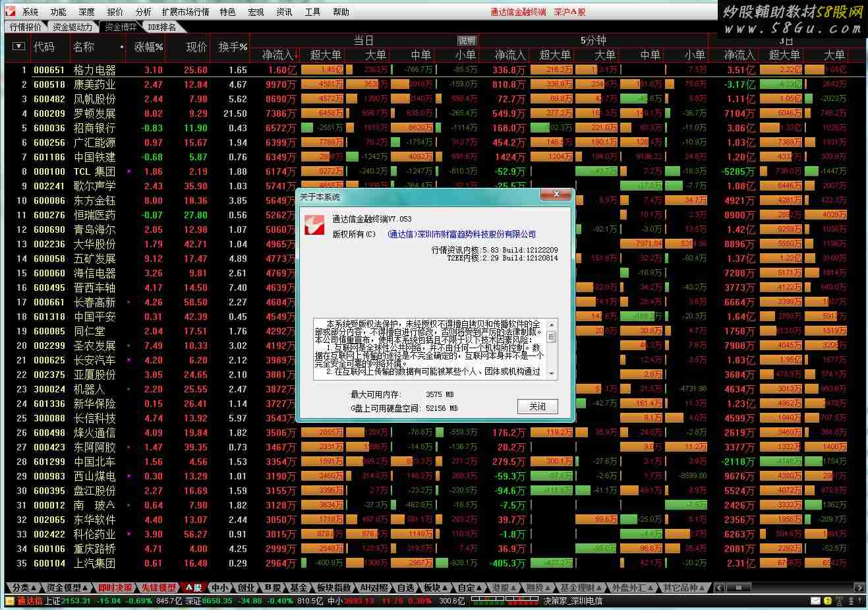Click 通达信金融终端 link in title bar
Viewport: 868px width, 610px height.
click(x=518, y=12)
